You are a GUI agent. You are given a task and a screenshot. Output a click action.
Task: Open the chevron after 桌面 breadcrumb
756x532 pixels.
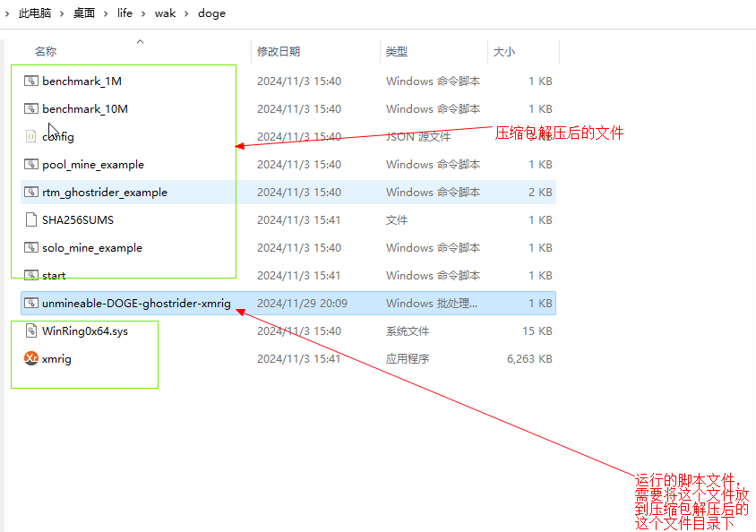(103, 13)
